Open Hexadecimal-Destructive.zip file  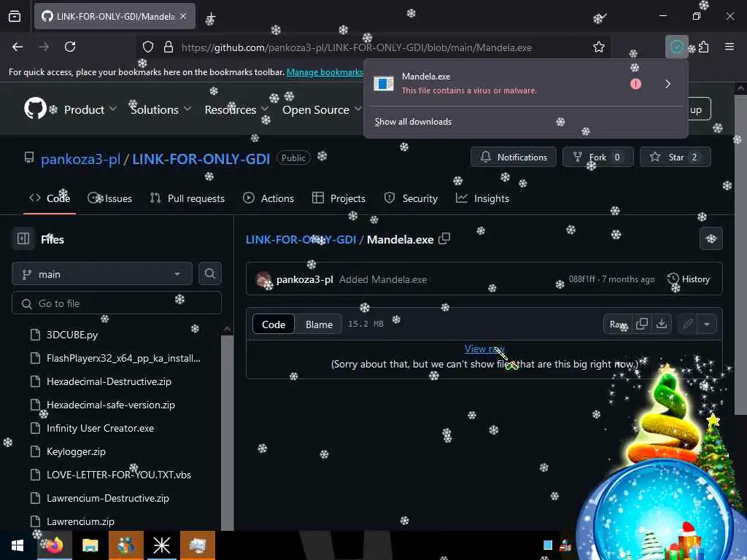pyautogui.click(x=109, y=381)
